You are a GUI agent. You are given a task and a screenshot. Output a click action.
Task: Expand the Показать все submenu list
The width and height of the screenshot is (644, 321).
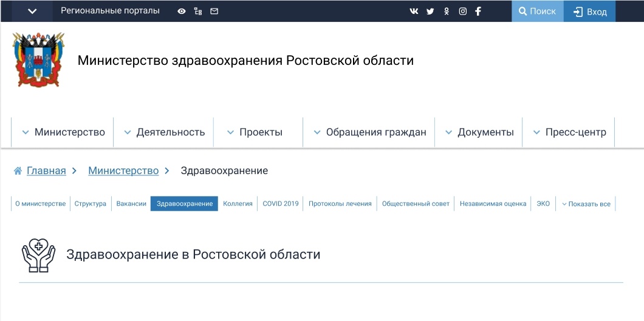(586, 204)
